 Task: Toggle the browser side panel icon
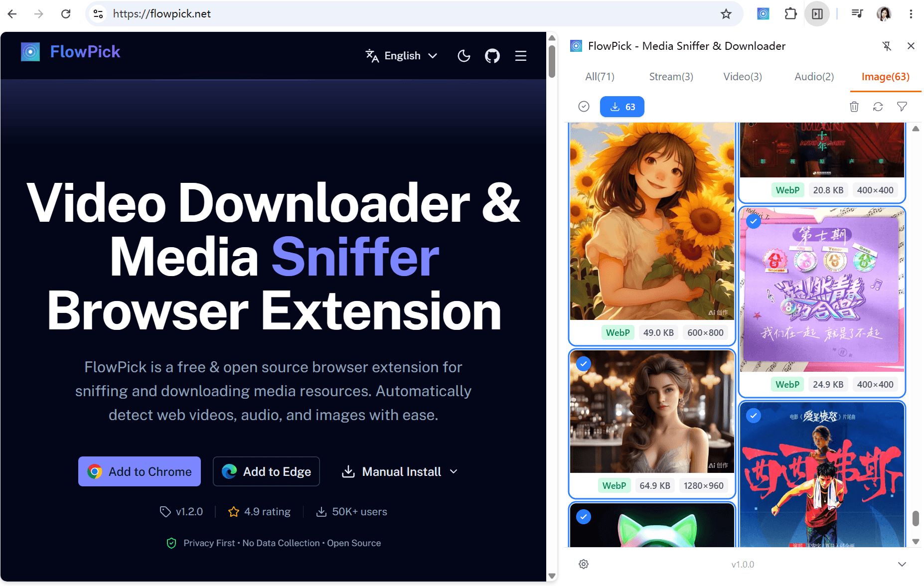point(817,14)
